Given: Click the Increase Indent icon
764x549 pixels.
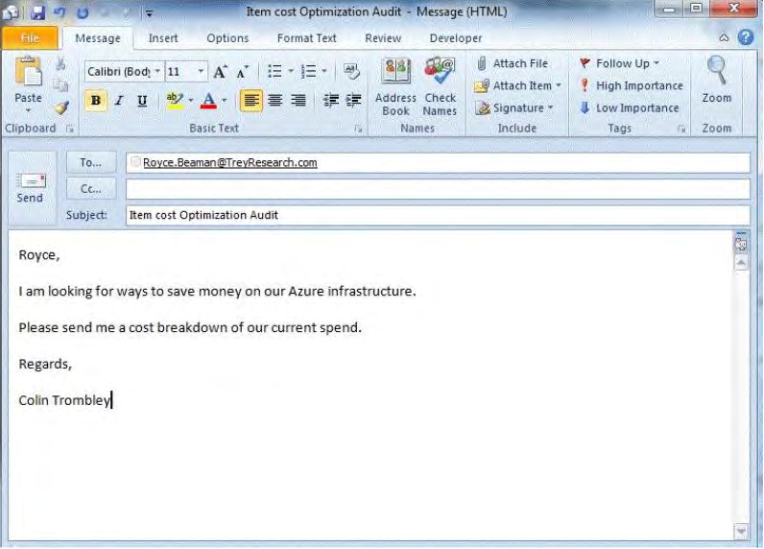Looking at the screenshot, I should tap(353, 100).
